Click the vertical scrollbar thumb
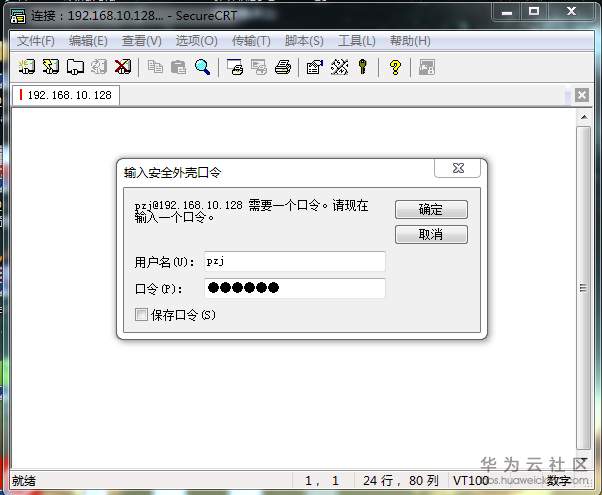The width and height of the screenshot is (602, 495). point(584,288)
